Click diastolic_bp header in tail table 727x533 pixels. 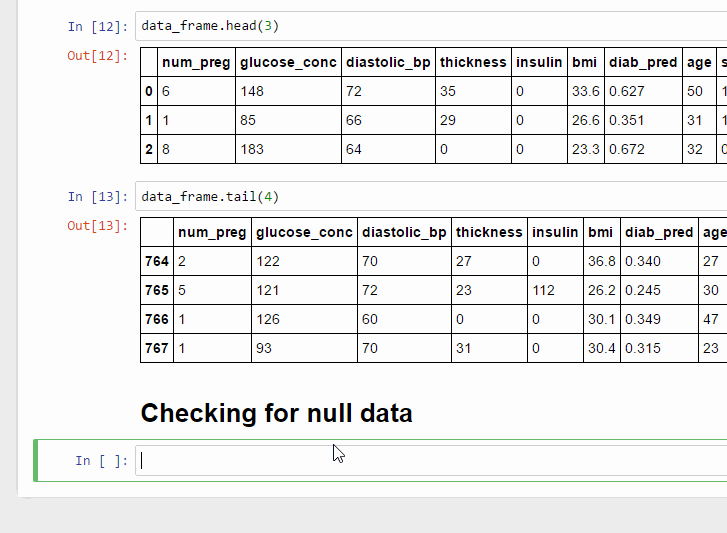[404, 232]
